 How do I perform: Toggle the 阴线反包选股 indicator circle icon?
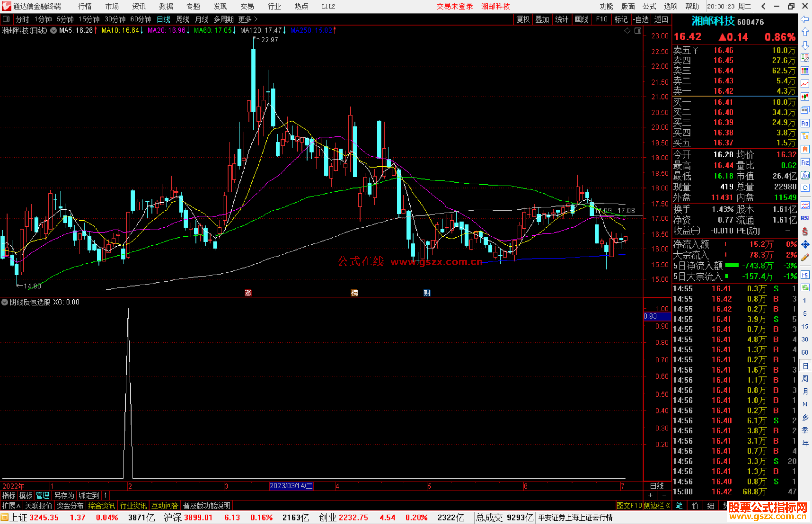(5, 302)
